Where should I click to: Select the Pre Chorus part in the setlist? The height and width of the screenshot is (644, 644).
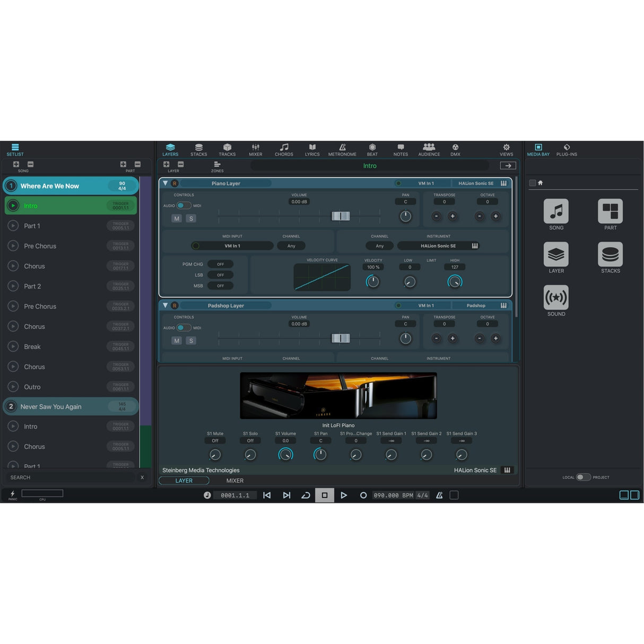coord(40,246)
